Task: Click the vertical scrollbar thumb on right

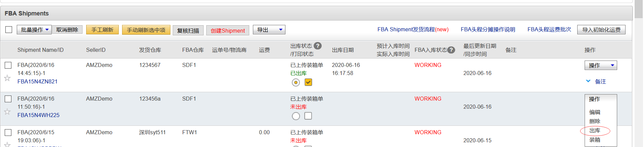Action: [639, 9]
